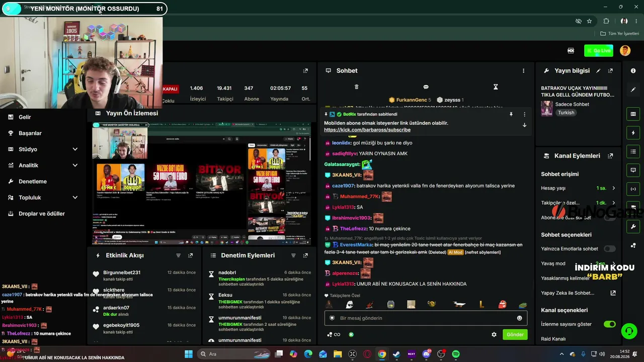
Task: Open the kick.com/barbaross/subscribe link
Action: point(367,130)
